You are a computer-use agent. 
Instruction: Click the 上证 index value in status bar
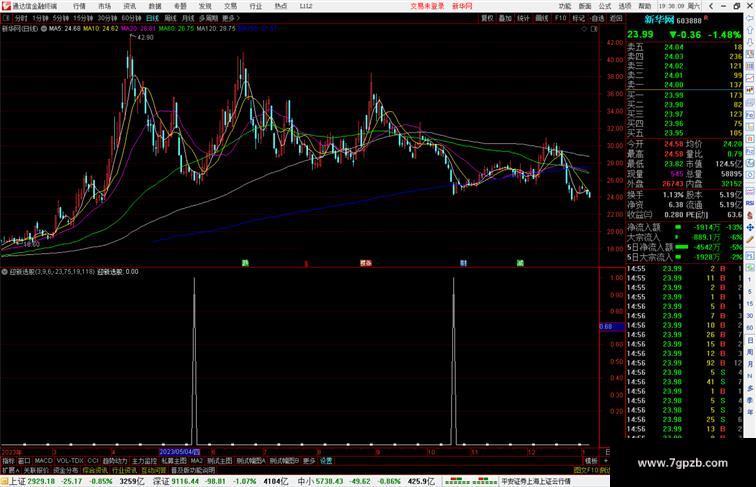(x=41, y=481)
